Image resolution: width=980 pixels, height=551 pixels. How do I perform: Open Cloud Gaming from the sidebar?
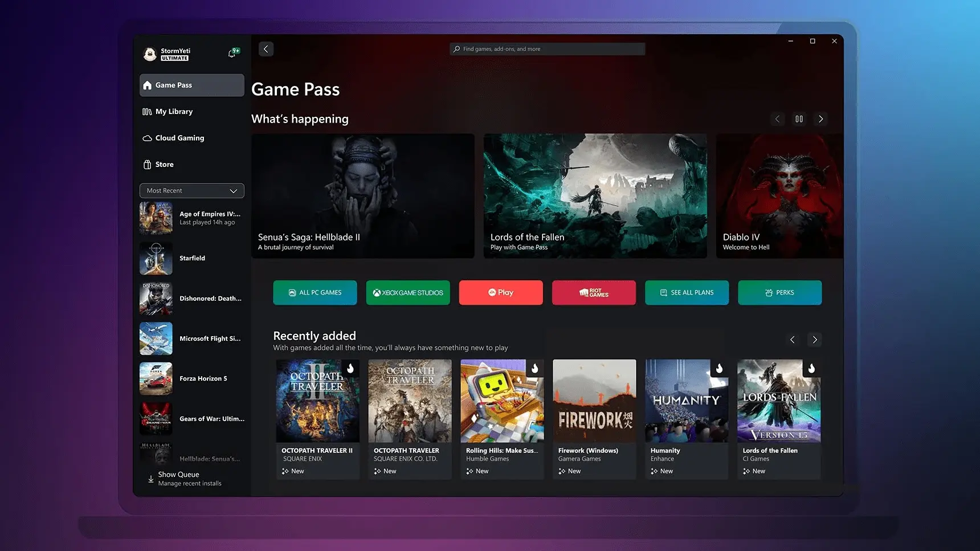pos(179,138)
